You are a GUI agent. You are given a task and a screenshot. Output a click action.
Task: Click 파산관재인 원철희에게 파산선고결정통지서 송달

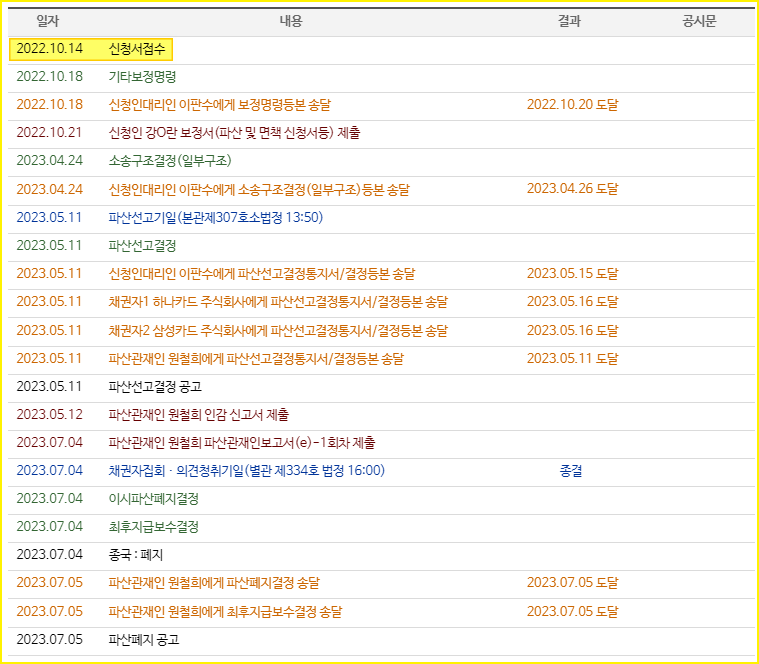click(x=256, y=359)
